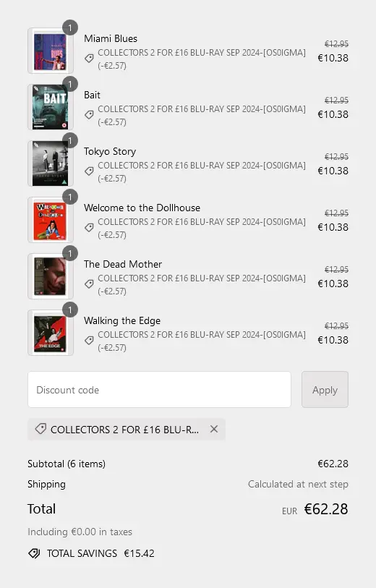Click the discount tag icon under Tokyo Story
This screenshot has height=588, width=376.
coord(89,171)
